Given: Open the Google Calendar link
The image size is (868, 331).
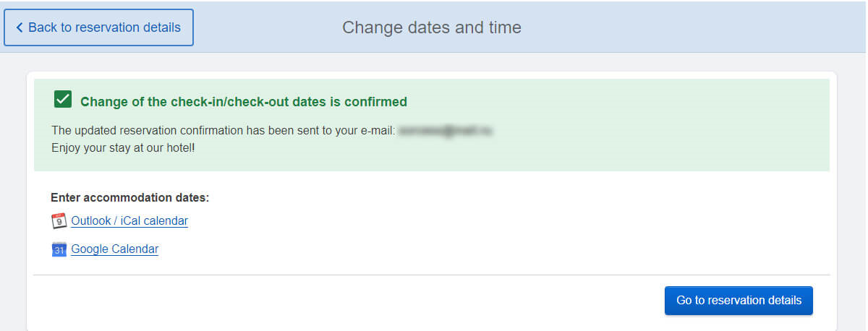Looking at the screenshot, I should point(114,249).
